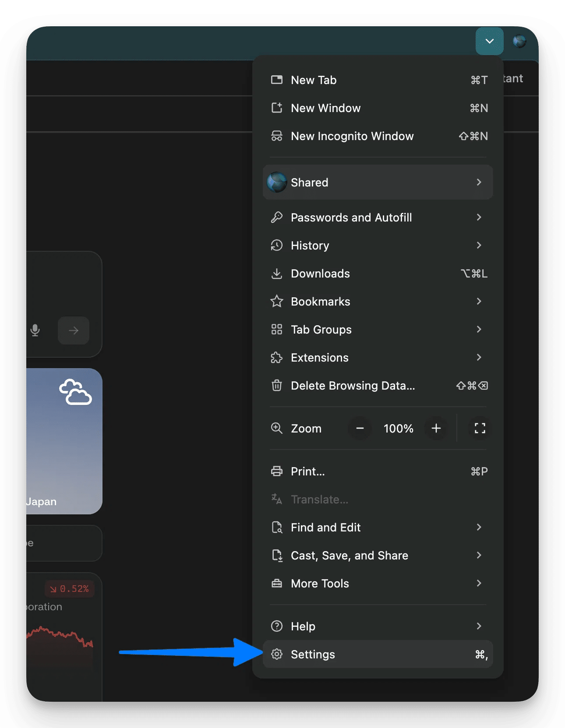This screenshot has width=565, height=728.
Task: Click the profile avatar in the toolbar
Action: pyautogui.click(x=519, y=42)
